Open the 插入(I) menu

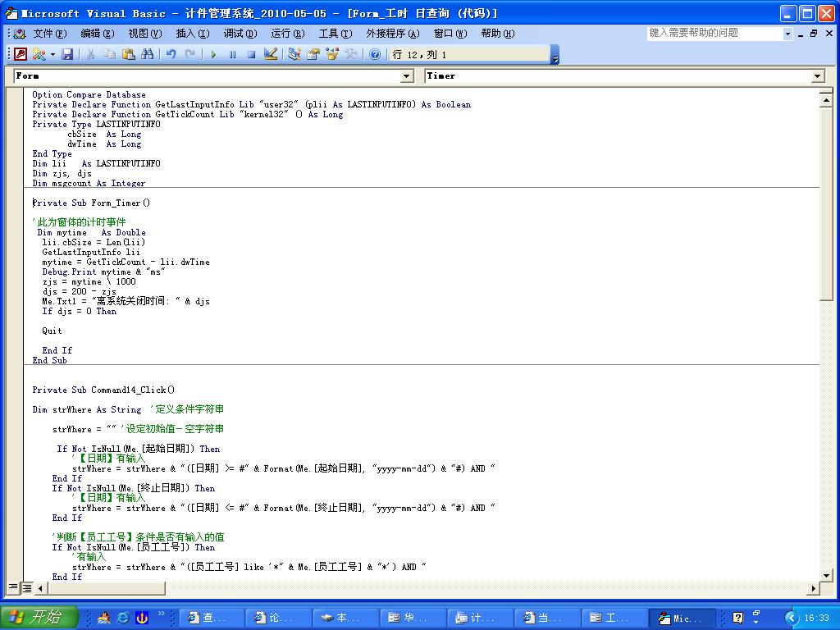[192, 33]
